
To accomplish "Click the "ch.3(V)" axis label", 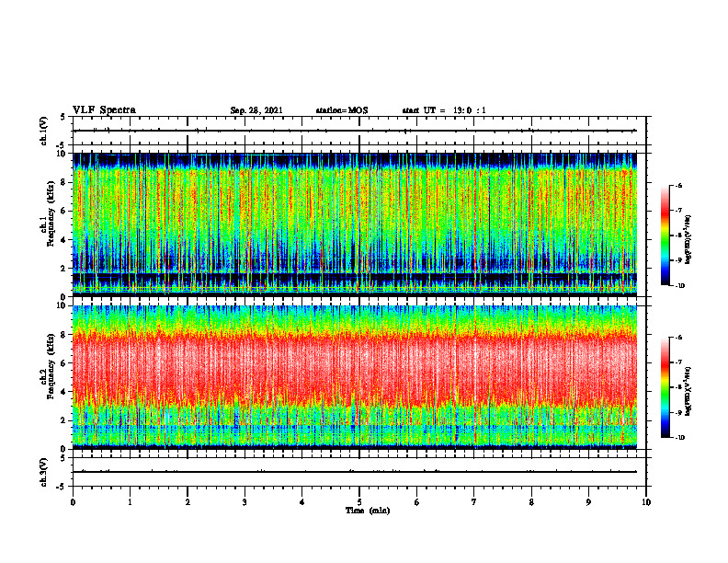I will pos(44,472).
